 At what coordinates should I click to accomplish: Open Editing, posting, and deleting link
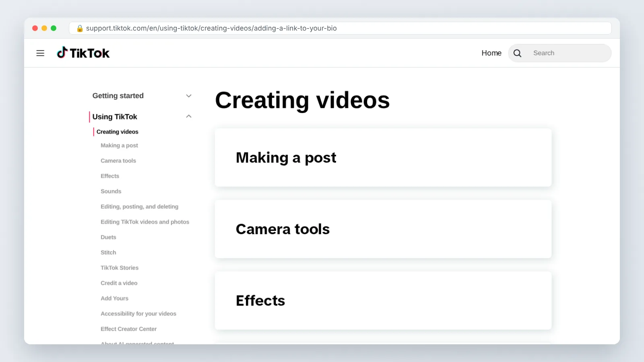pos(139,207)
